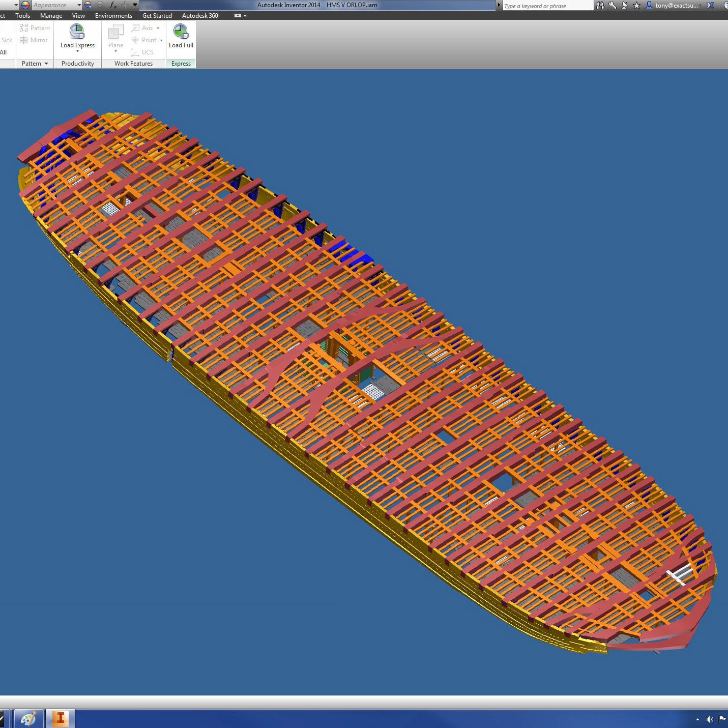This screenshot has height=728, width=728.
Task: Click the star favorites icon
Action: (636, 5)
